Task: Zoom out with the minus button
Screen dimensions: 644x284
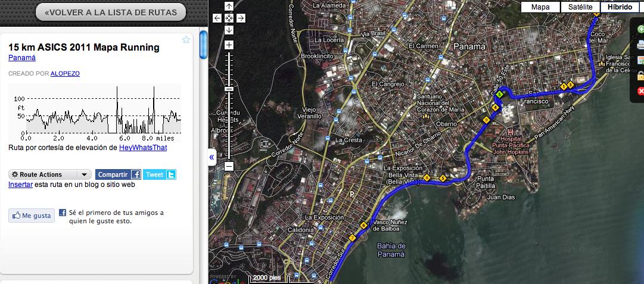Action: pos(229,166)
